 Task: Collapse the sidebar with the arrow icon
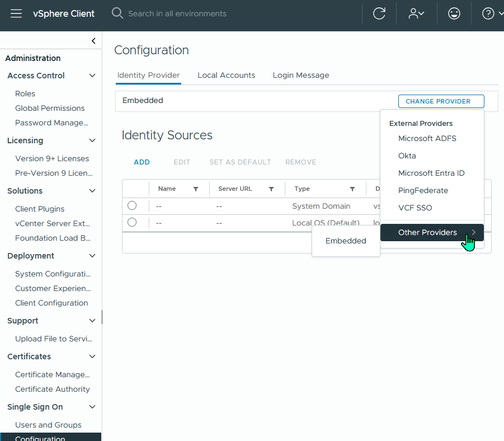pos(93,41)
